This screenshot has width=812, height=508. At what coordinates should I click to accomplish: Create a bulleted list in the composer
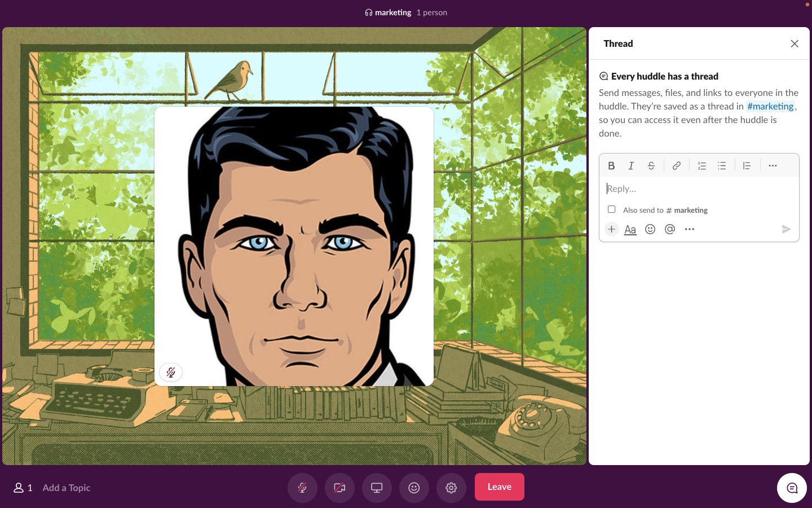click(x=722, y=165)
